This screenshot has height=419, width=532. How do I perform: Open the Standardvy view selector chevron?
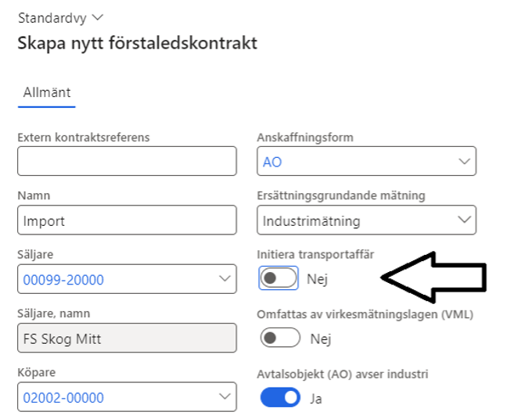click(98, 17)
